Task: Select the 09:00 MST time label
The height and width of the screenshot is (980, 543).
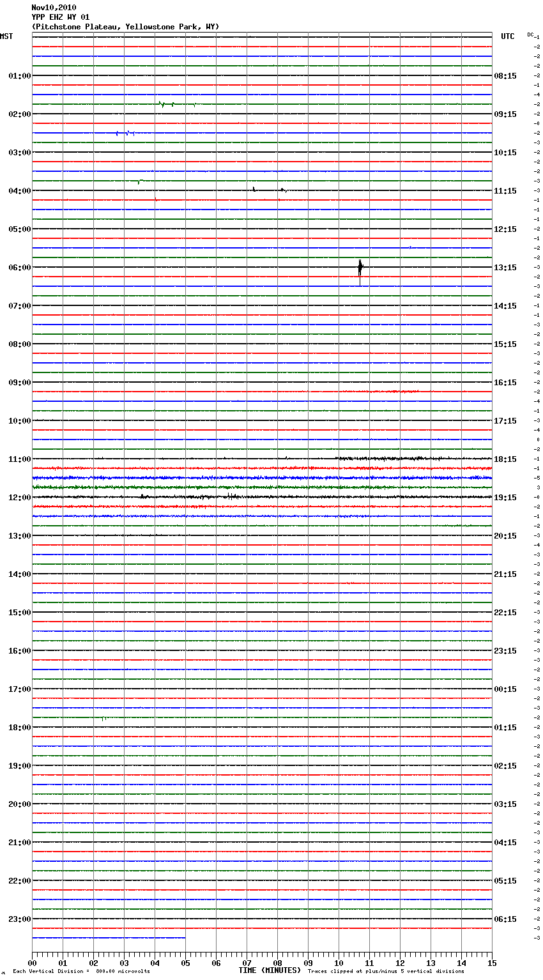Action: pos(19,383)
